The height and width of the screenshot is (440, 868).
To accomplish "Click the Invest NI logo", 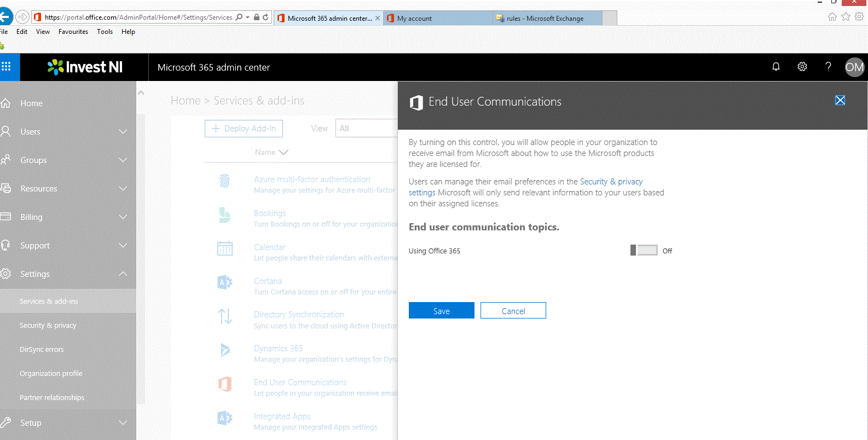I will (x=85, y=67).
